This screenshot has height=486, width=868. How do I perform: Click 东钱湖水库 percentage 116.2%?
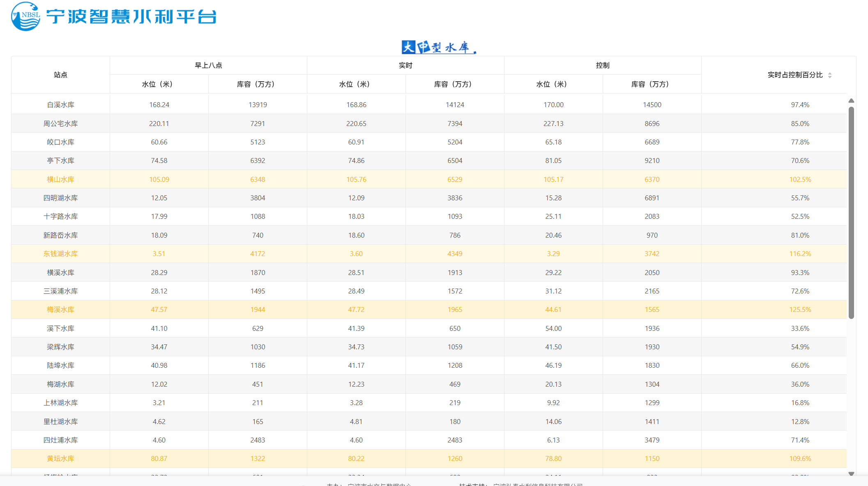(800, 254)
